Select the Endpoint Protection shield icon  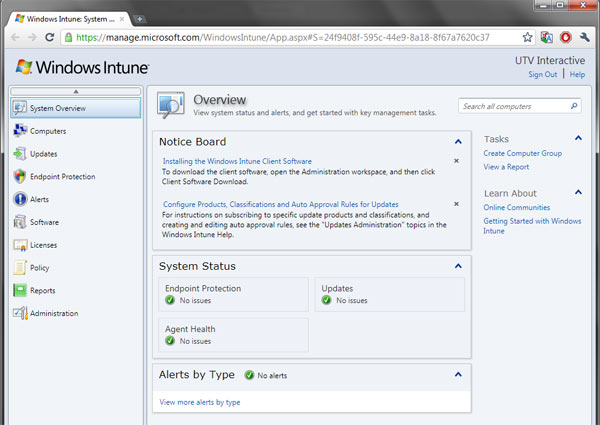click(x=20, y=176)
